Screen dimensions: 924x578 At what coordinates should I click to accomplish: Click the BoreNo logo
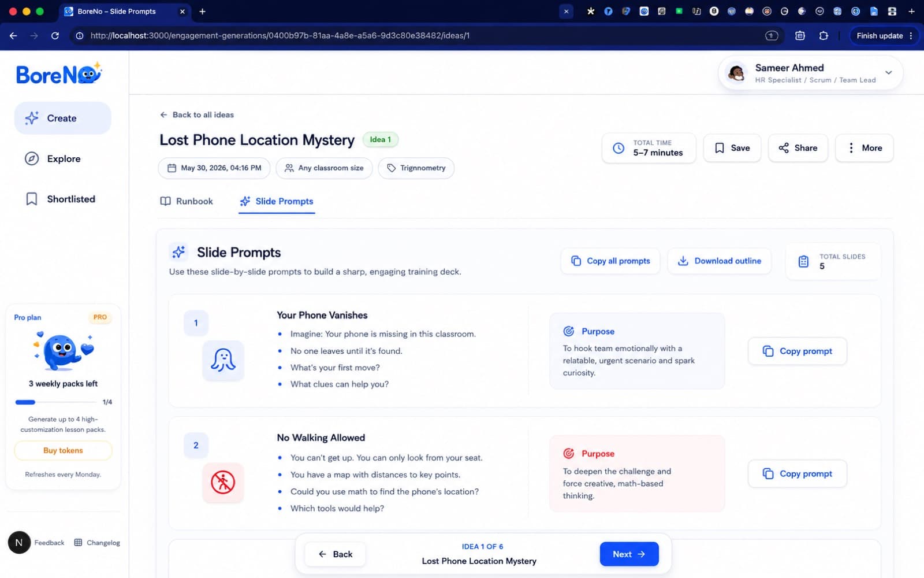[59, 74]
